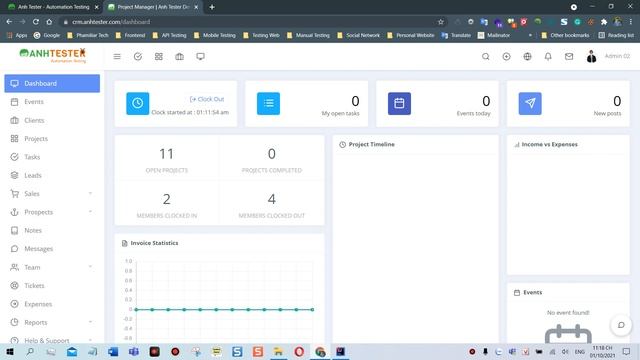Screen dimensions: 640x360
Task: Expand the Prospects submenu
Action: [x=52, y=212]
